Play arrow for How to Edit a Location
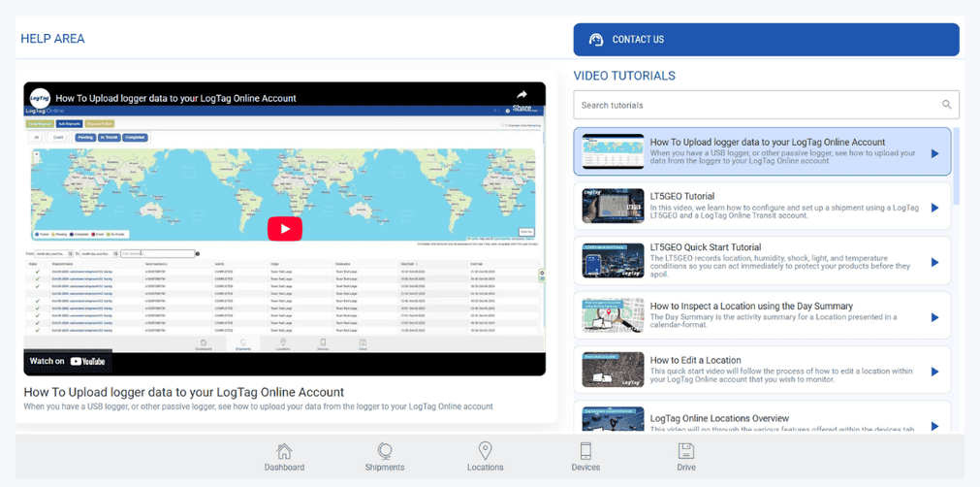Image resolution: width=980 pixels, height=487 pixels. tap(935, 372)
